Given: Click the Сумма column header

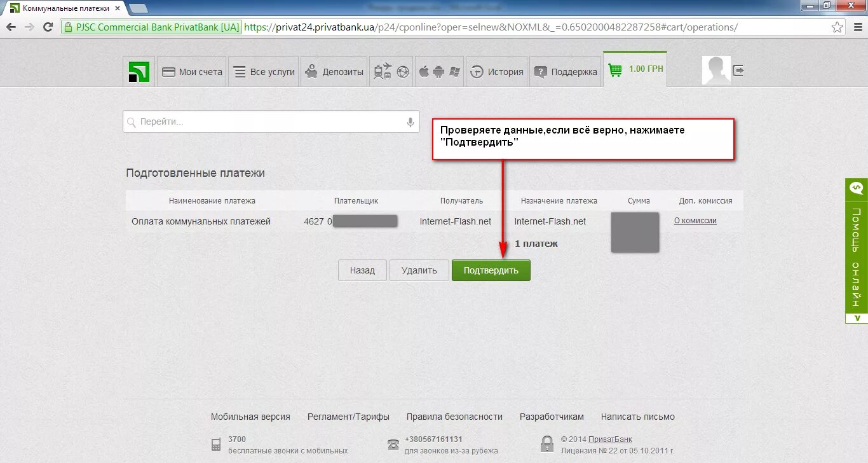Looking at the screenshot, I should tap(639, 200).
